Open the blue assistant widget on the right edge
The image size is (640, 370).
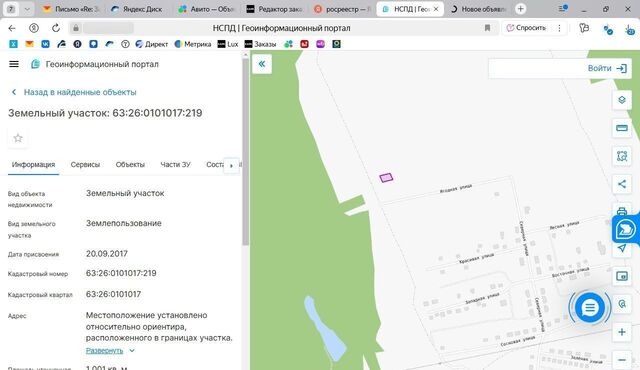pyautogui.click(x=626, y=229)
